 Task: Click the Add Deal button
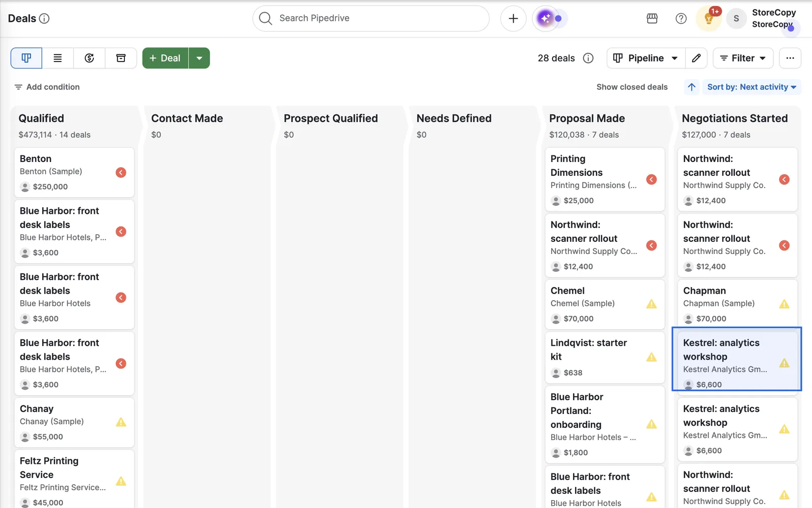(165, 58)
